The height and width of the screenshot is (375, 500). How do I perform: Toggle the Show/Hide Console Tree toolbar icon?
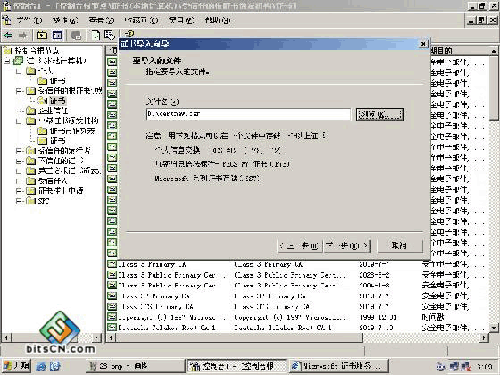(58, 35)
